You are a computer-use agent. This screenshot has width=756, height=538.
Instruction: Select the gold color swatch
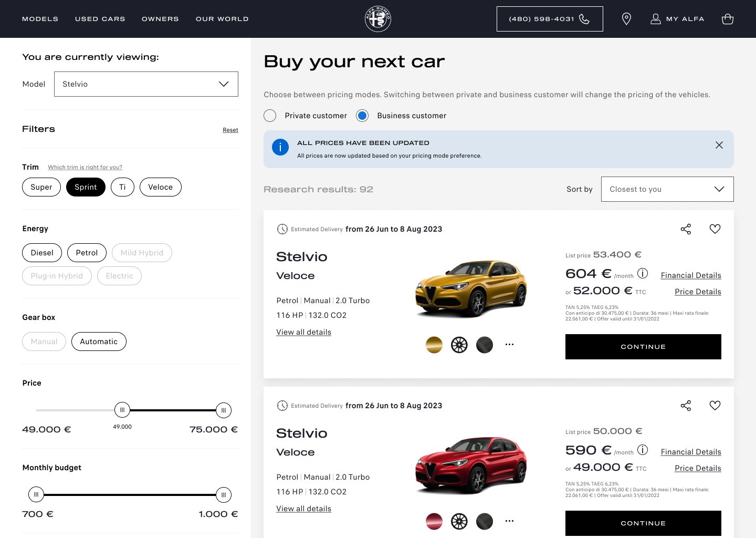pyautogui.click(x=434, y=345)
